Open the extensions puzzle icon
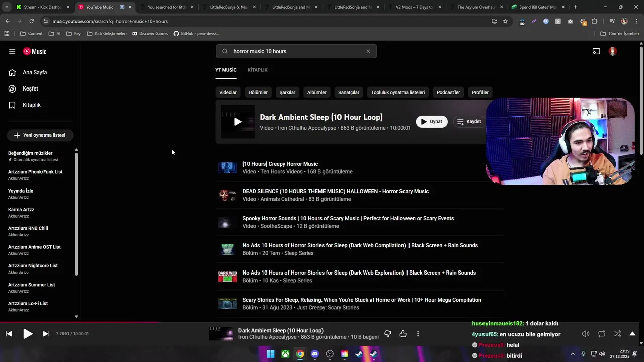The width and height of the screenshot is (644, 362). point(595,21)
